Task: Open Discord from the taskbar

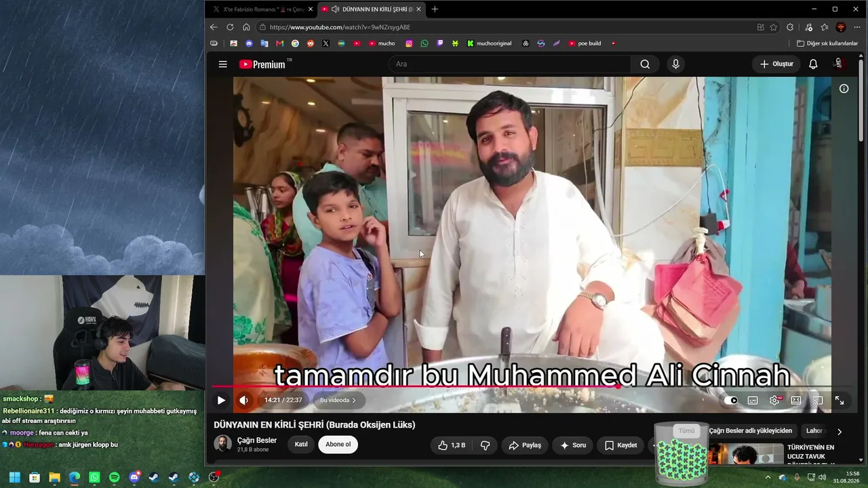Action: (x=134, y=477)
